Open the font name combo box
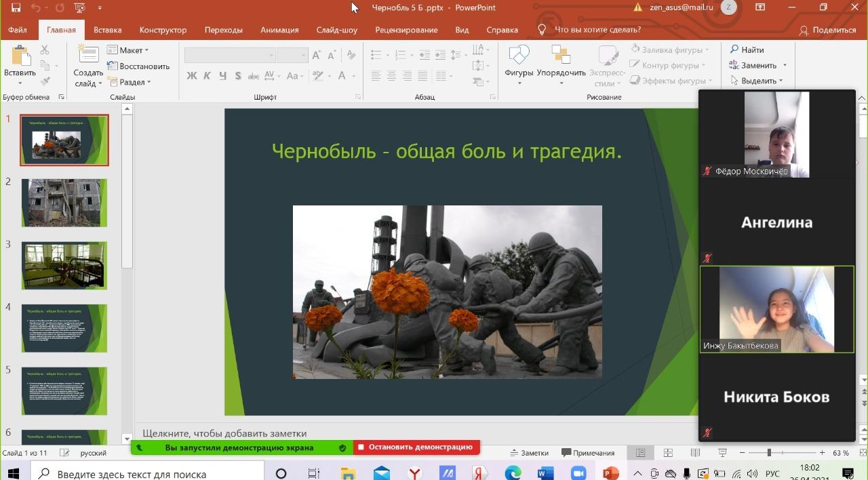The height and width of the screenshot is (480, 868). click(230, 56)
